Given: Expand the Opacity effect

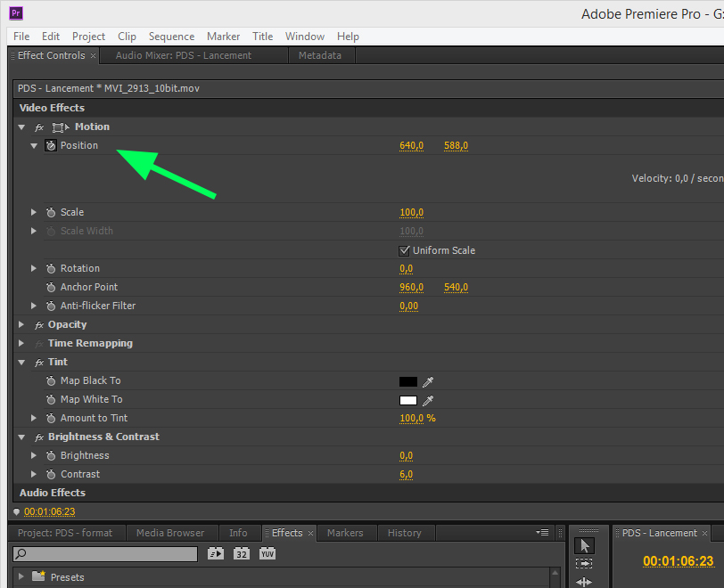Looking at the screenshot, I should coord(21,325).
